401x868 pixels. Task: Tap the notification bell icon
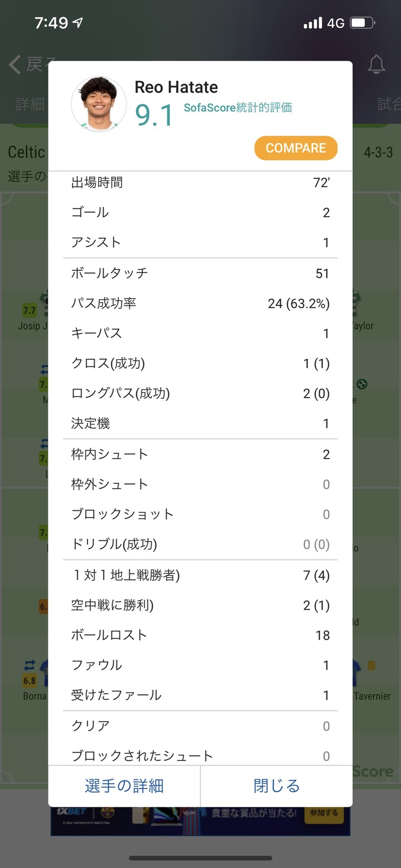pos(376,65)
